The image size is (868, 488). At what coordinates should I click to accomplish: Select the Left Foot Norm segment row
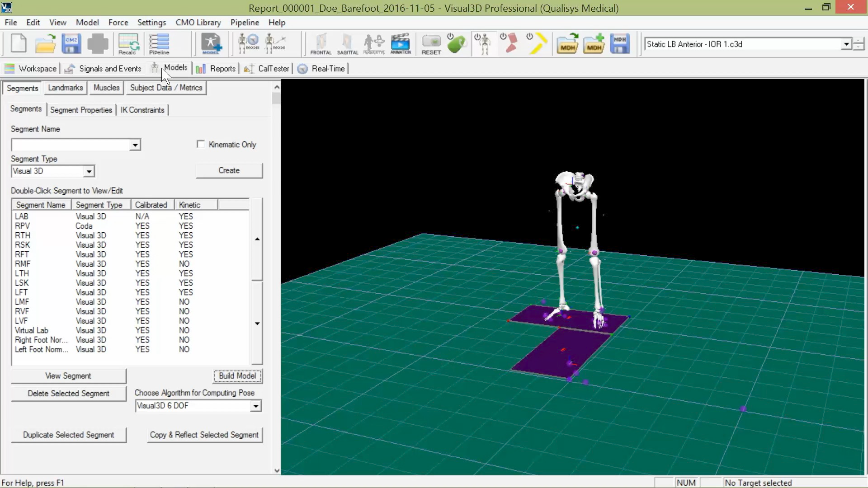pos(130,349)
